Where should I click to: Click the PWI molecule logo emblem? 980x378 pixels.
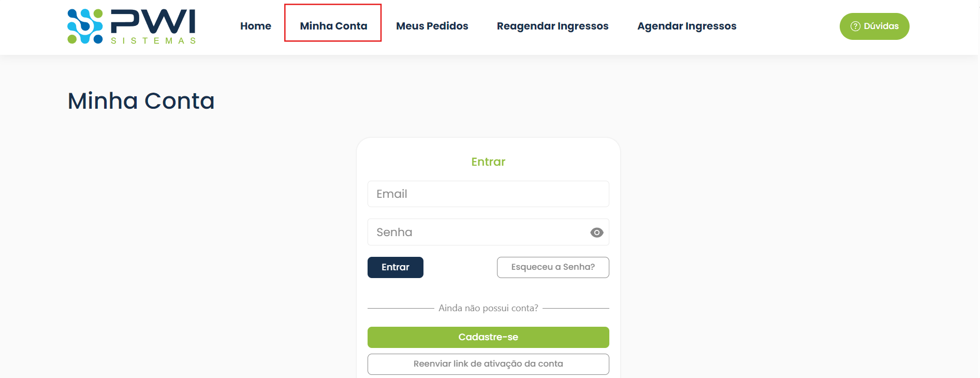pos(85,26)
